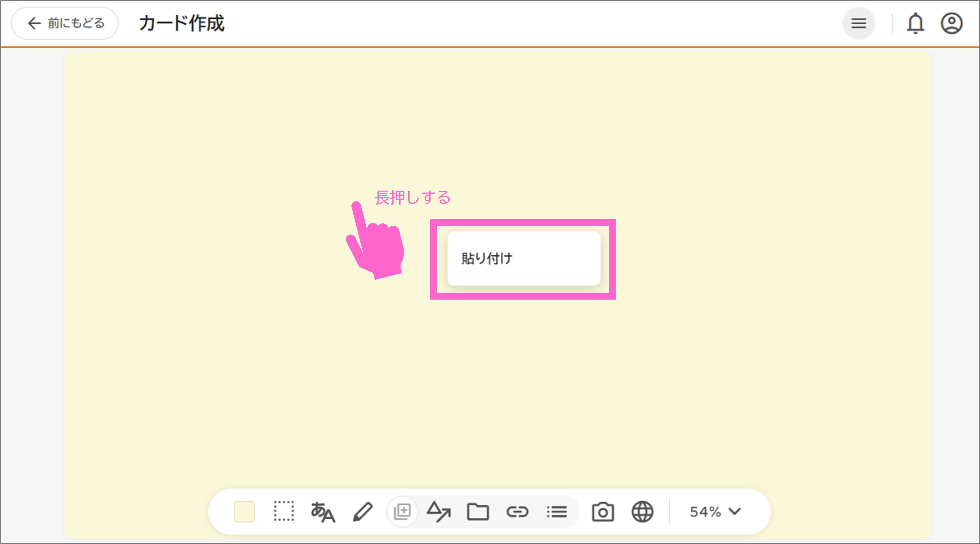The image size is (980, 544).
Task: Open the folder file tool
Action: coord(478,512)
